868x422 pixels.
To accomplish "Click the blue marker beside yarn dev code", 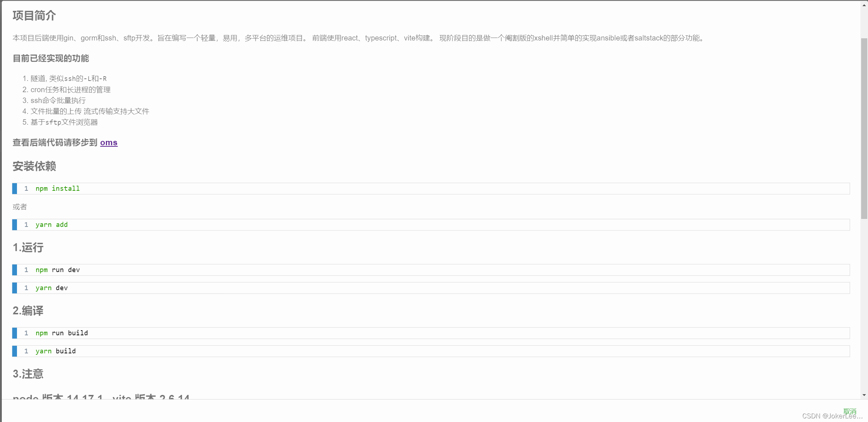I will (15, 288).
